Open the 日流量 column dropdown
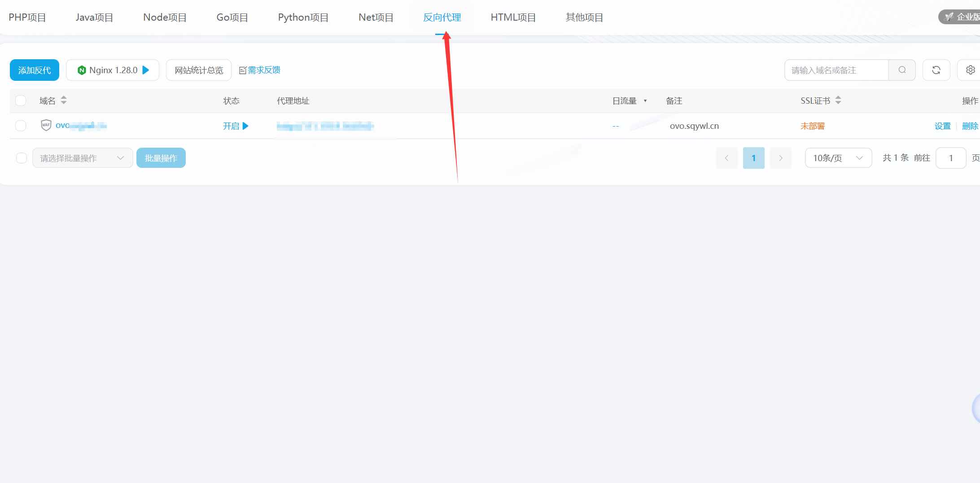The image size is (980, 483). (645, 101)
